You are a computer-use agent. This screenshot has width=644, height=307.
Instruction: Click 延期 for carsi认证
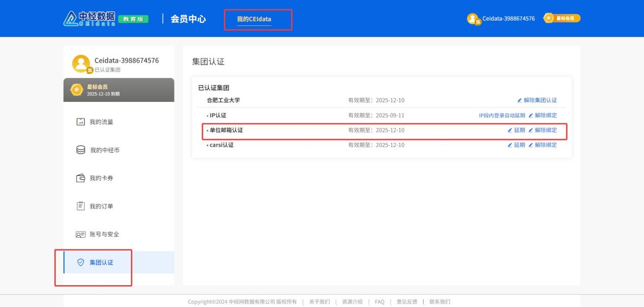[x=516, y=145]
